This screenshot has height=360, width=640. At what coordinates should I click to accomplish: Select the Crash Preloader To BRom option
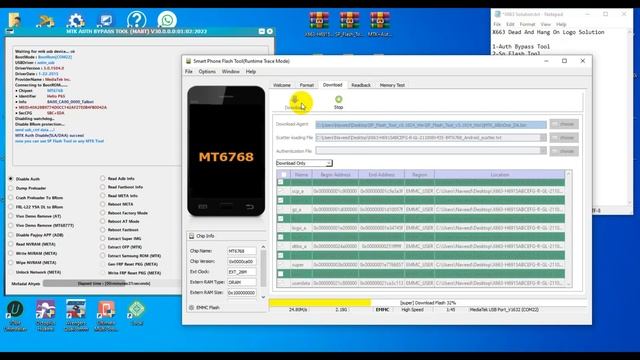[11, 198]
